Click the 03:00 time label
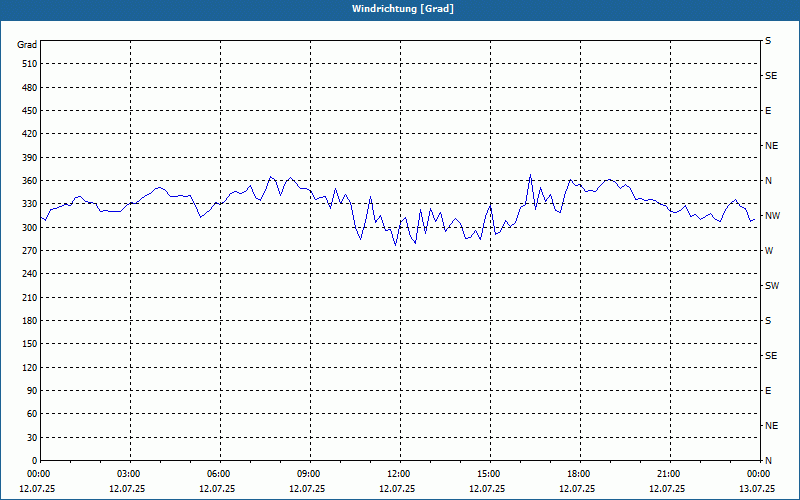This screenshot has width=800, height=500. (130, 474)
